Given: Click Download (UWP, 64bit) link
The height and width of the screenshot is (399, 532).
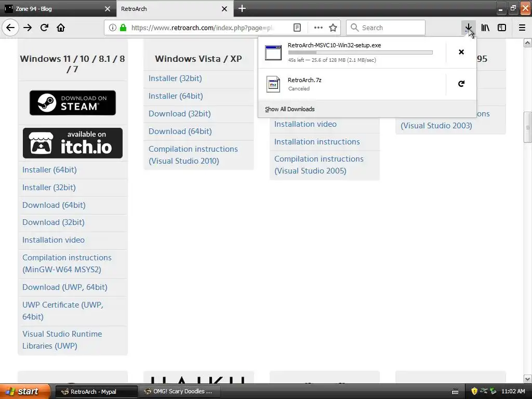Looking at the screenshot, I should click(65, 287).
